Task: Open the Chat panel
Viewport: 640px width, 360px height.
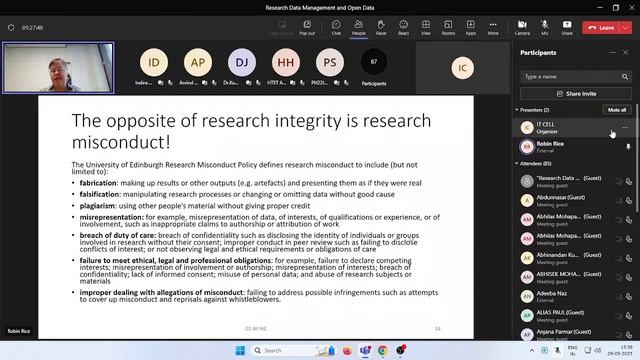Action: click(336, 28)
